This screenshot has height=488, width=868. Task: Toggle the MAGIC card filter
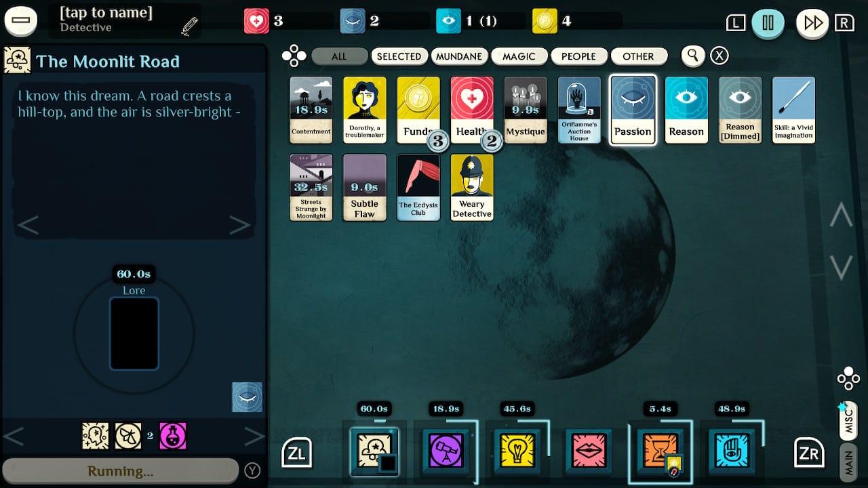[519, 56]
